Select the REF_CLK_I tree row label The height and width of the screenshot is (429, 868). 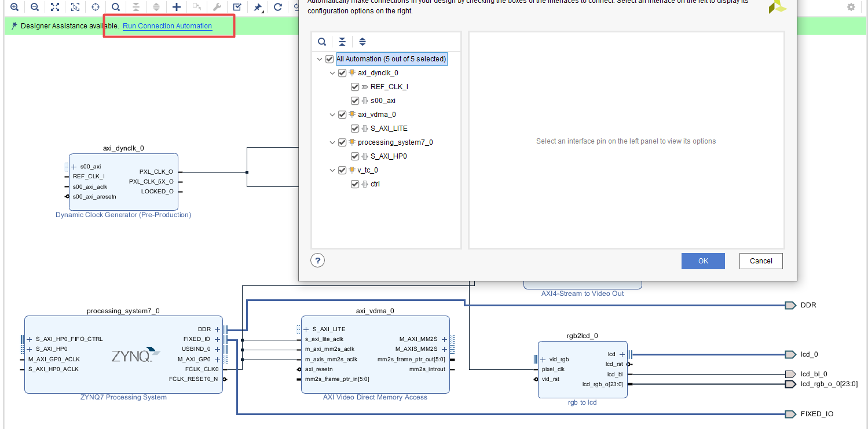tap(389, 87)
